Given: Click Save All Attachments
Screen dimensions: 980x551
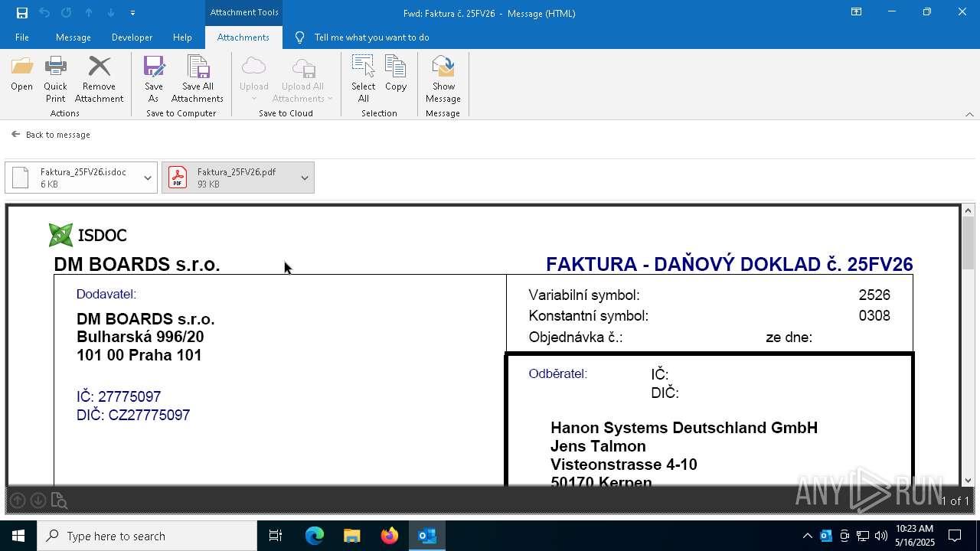Looking at the screenshot, I should (x=198, y=78).
